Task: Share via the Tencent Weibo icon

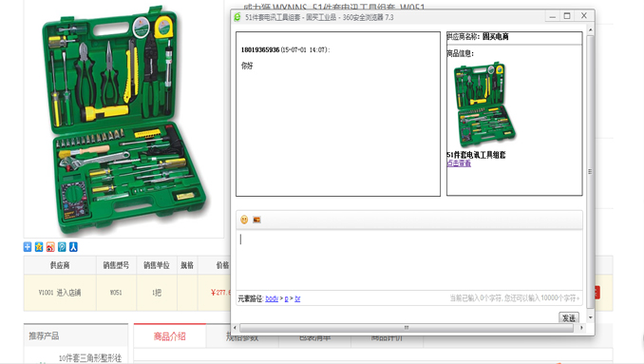Action: tap(62, 247)
